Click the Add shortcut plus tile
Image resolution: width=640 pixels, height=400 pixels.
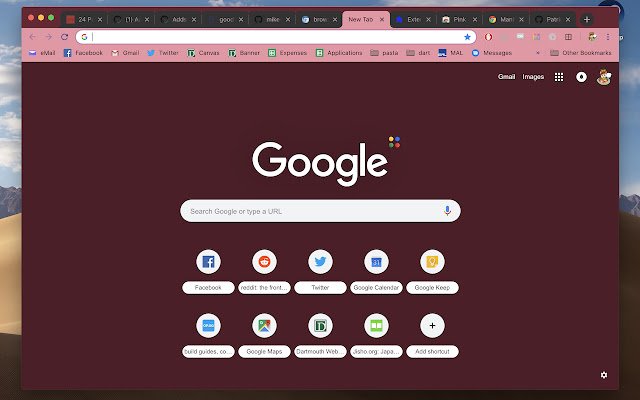pos(432,335)
